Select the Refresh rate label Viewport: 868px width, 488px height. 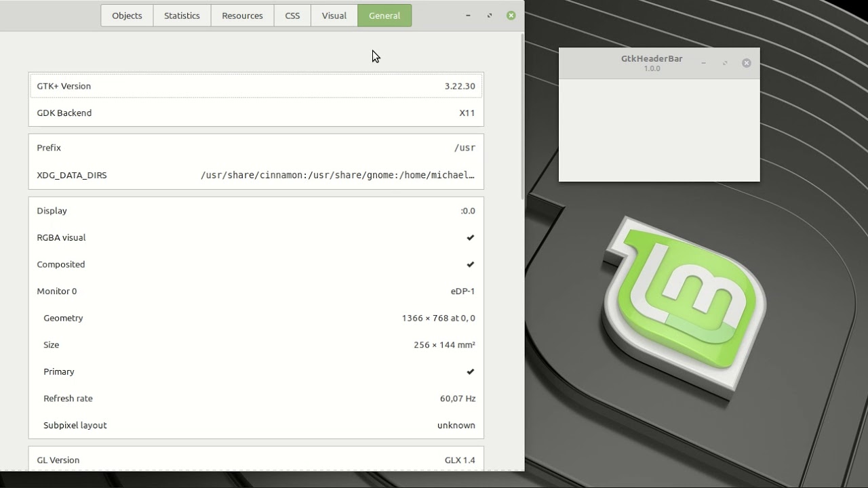(68, 399)
